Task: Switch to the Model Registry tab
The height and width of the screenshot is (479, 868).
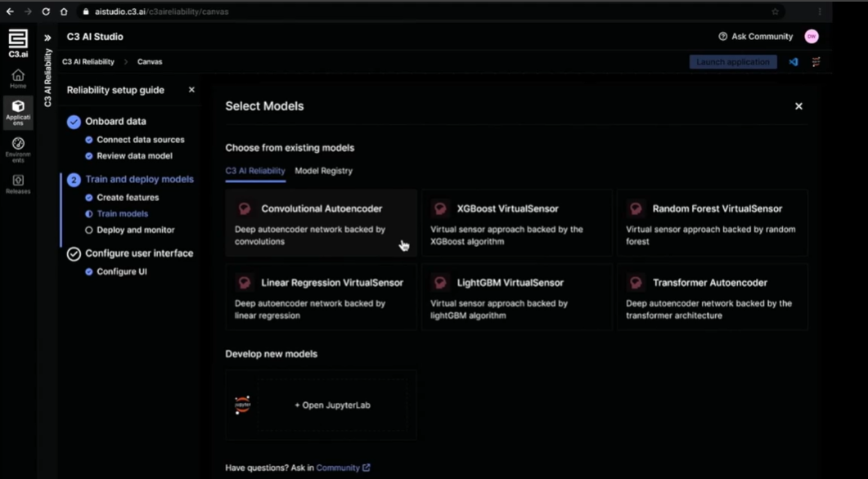Action: pyautogui.click(x=323, y=171)
